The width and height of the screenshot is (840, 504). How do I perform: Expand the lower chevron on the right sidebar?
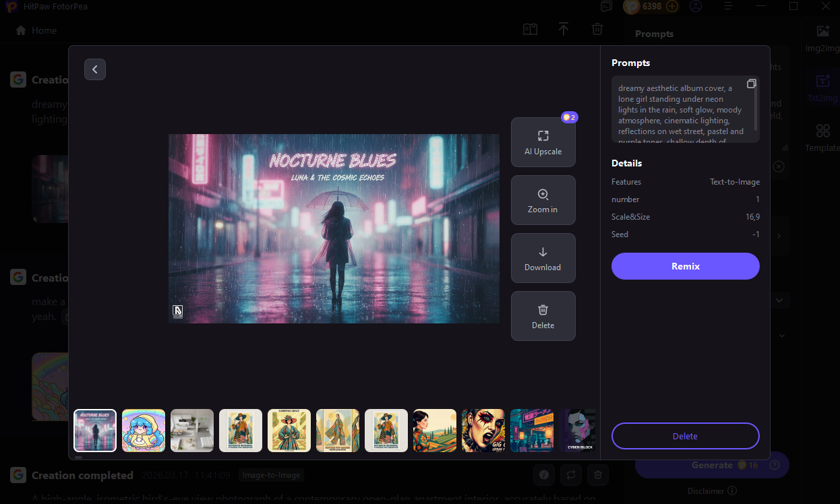(781, 335)
